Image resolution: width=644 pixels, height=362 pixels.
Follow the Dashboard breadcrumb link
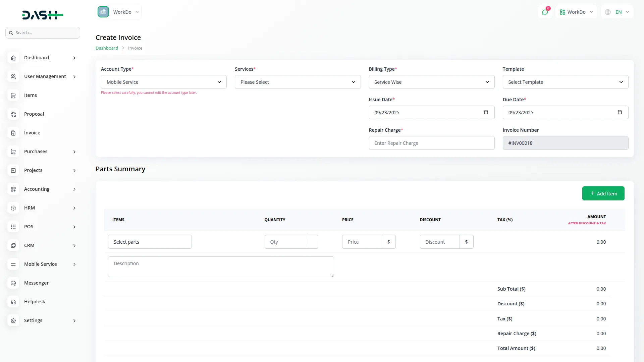(106, 48)
